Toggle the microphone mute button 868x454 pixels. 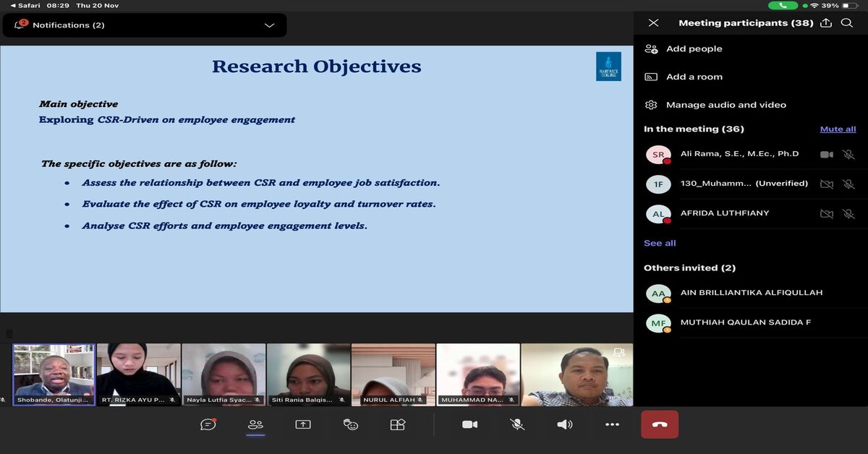(517, 424)
